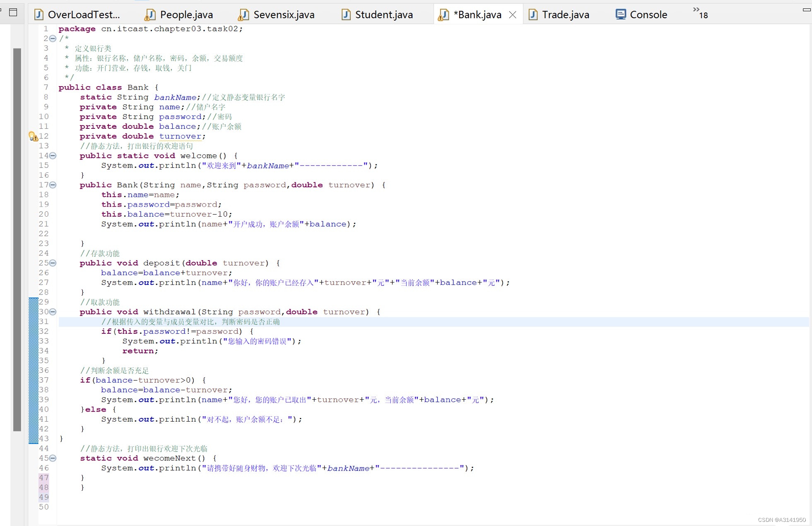The height and width of the screenshot is (526, 812).
Task: Collapse the welcome() method fold
Action: pyautogui.click(x=53, y=156)
